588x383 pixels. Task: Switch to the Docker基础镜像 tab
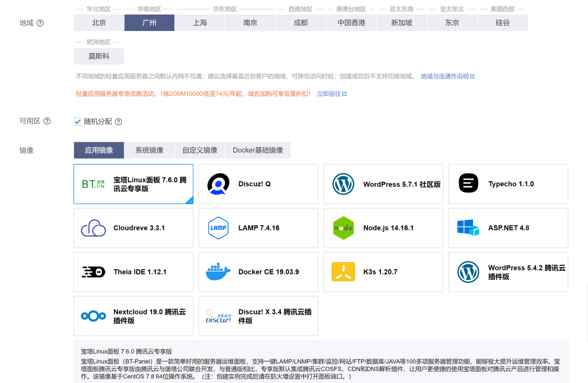click(x=258, y=150)
